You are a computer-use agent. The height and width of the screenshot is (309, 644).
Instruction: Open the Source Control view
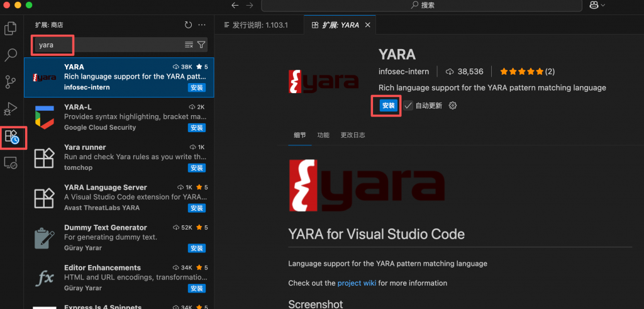[11, 82]
